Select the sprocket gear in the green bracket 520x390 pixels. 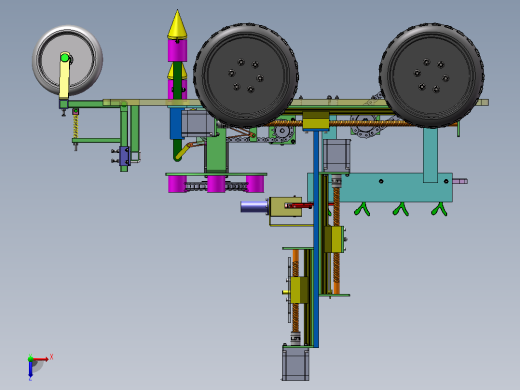(x=282, y=131)
